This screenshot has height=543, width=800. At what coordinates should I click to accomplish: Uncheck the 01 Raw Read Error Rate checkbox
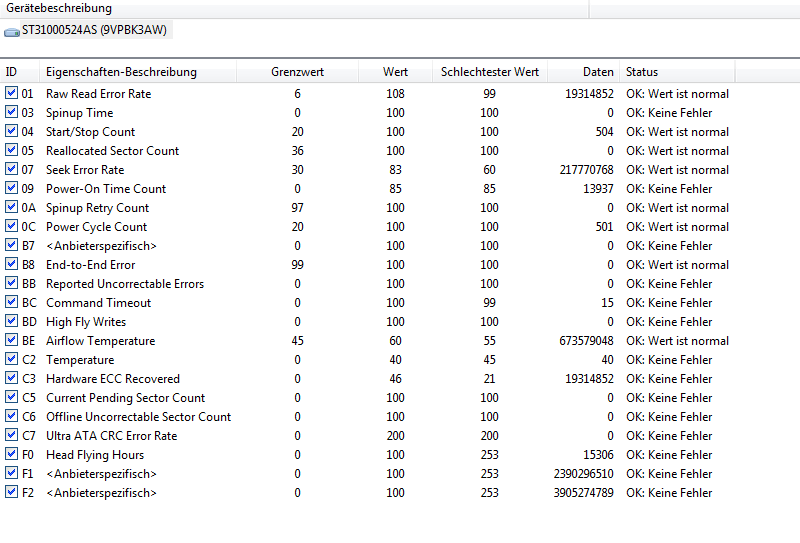pyautogui.click(x=11, y=93)
